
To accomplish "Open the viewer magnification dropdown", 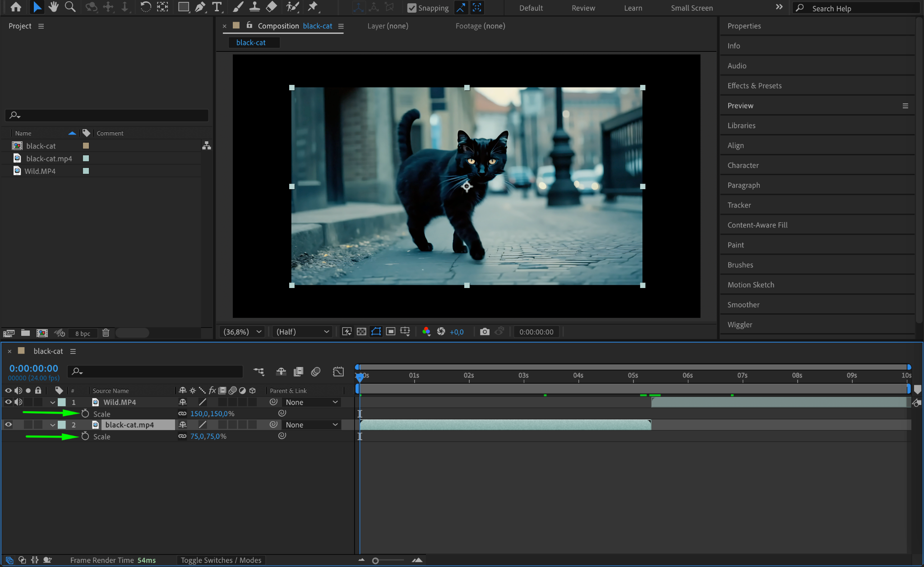I will tap(243, 332).
